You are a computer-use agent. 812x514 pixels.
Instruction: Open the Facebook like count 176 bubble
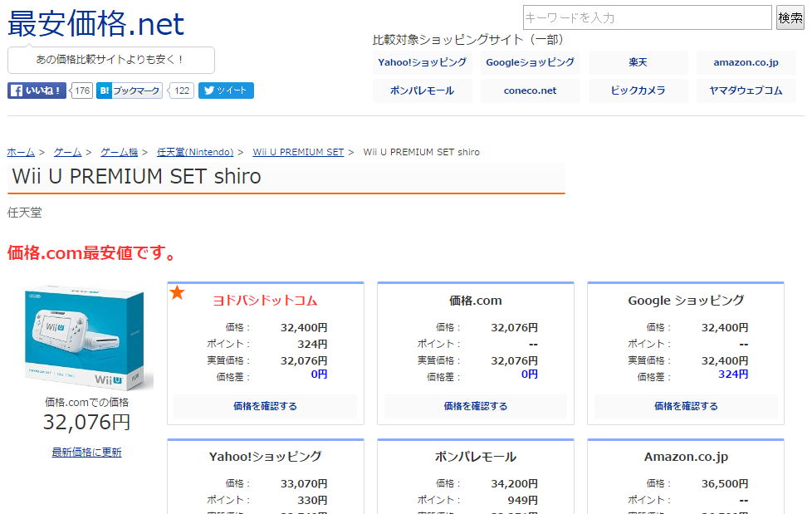(x=82, y=91)
